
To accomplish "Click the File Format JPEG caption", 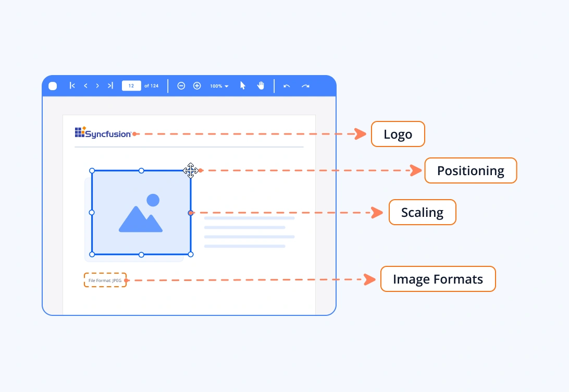I will (x=105, y=280).
